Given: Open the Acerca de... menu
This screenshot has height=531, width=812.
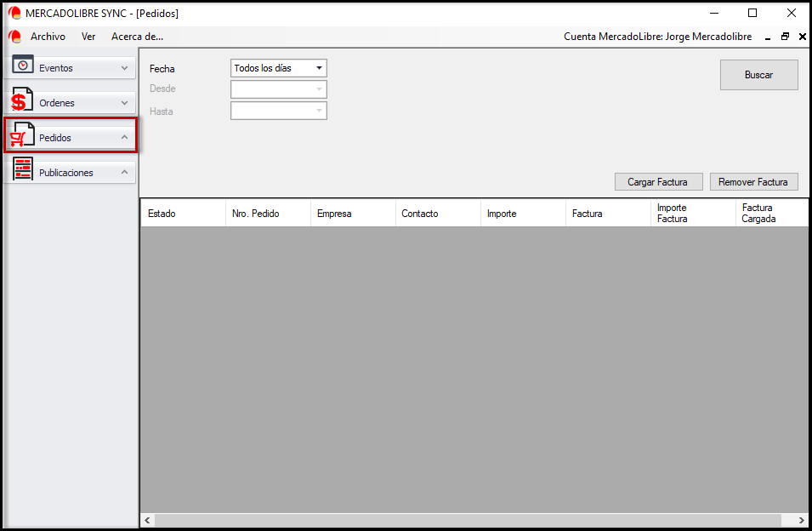Looking at the screenshot, I should [137, 37].
